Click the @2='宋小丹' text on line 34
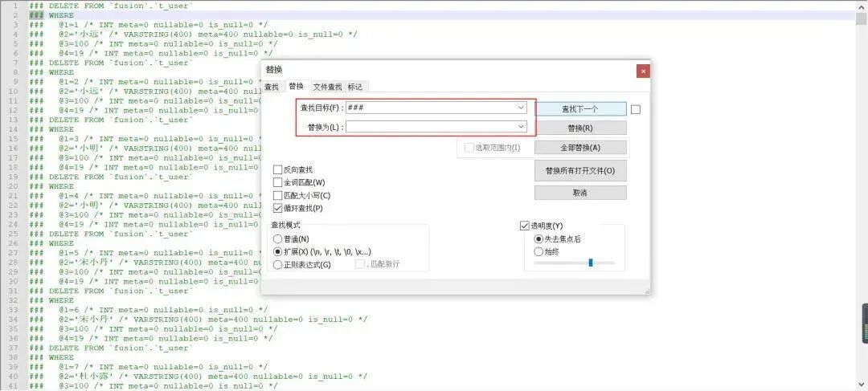The height and width of the screenshot is (391, 868). [86, 320]
